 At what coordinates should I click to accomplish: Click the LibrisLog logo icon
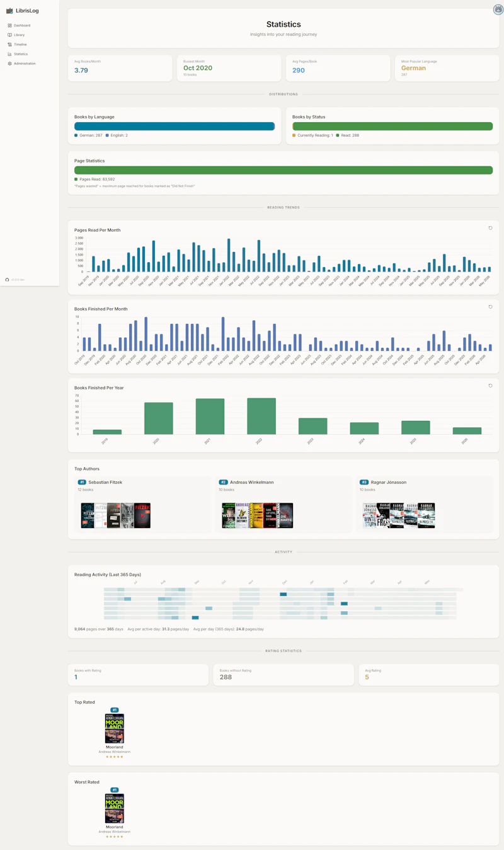coord(9,11)
